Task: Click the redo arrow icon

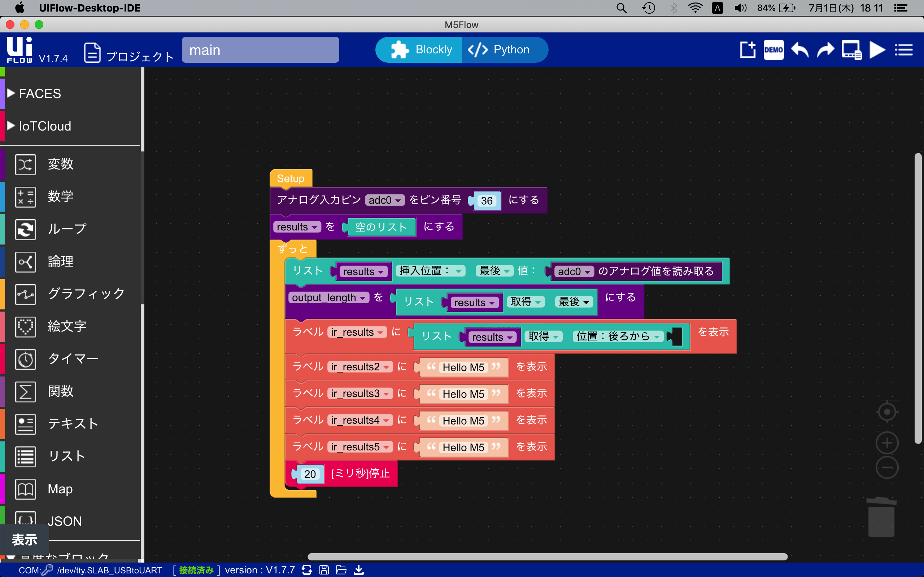Action: [825, 50]
